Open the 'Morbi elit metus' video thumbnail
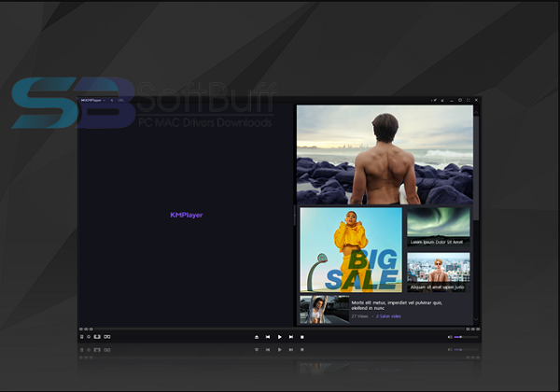Screen dimensions: 560x392 [x=324, y=310]
